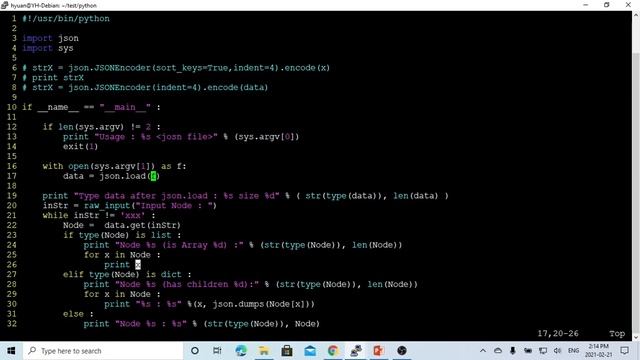Click 'len(sys.argv)' on line 12
The width and height of the screenshot is (640, 360).
[x=91, y=127]
